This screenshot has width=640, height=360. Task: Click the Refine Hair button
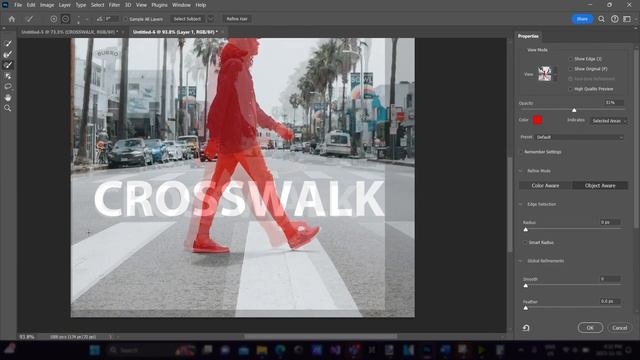237,19
